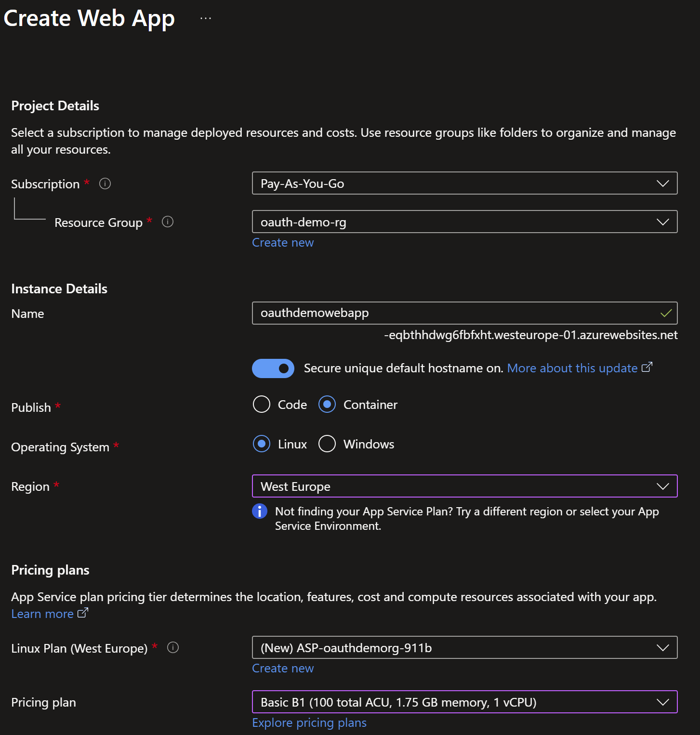
Task: Select Linux operating system radio button
Action: click(262, 444)
